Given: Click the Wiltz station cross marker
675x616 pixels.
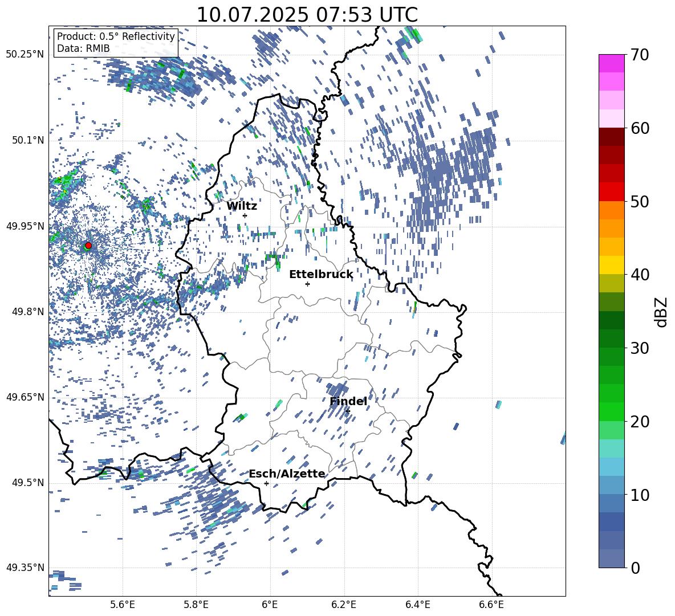Looking at the screenshot, I should pos(245,215).
